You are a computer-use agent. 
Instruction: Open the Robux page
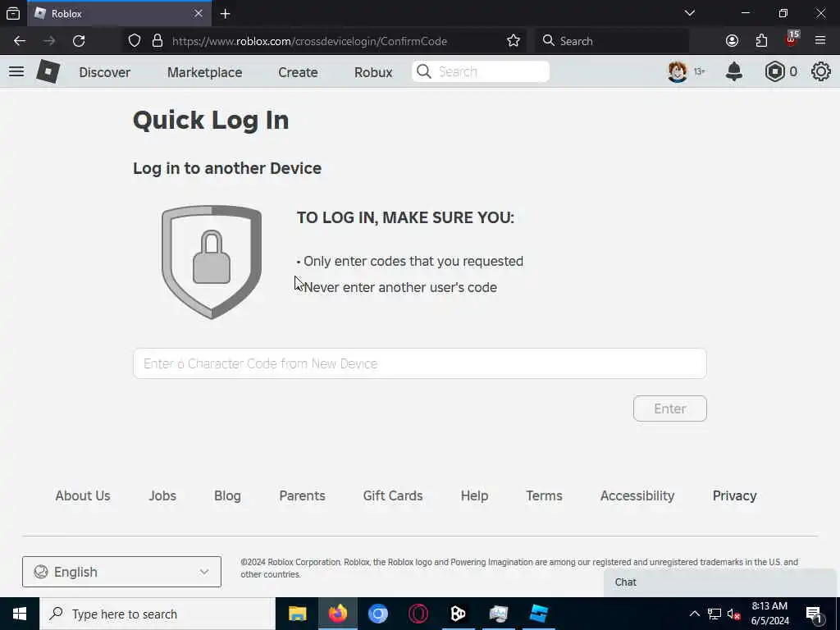point(373,72)
